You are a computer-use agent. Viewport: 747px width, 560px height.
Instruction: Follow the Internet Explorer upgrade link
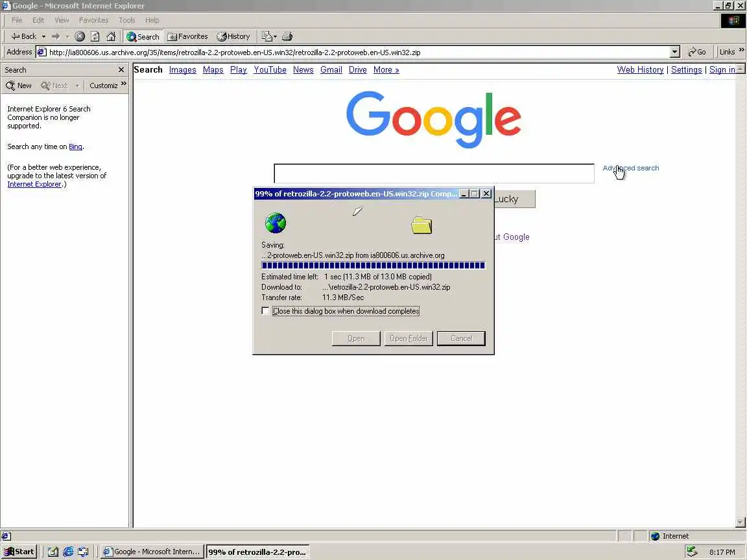34,184
